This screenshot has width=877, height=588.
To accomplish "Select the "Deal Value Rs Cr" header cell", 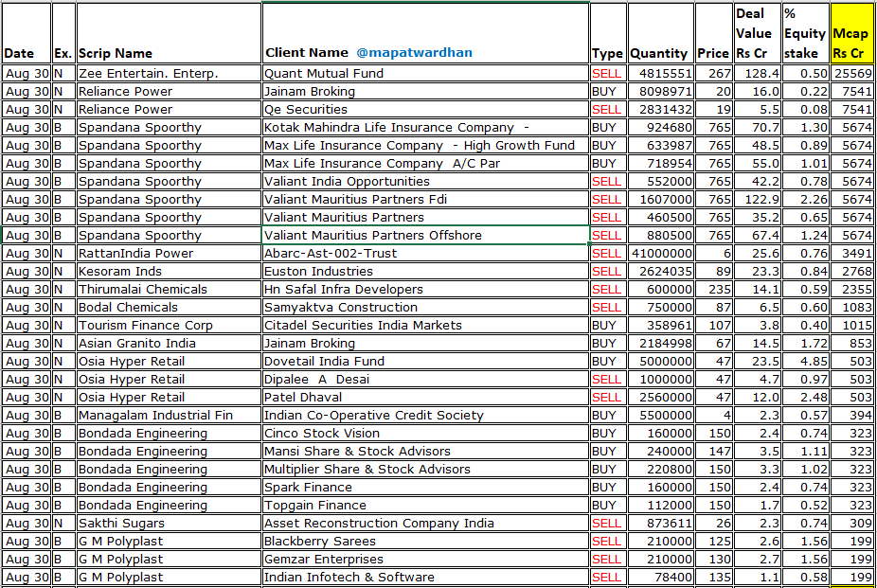I will tap(758, 33).
